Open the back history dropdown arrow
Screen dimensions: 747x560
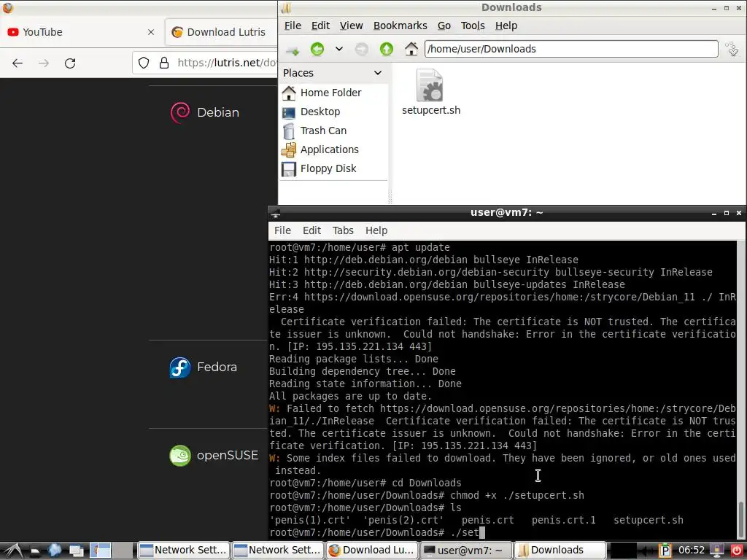(x=339, y=49)
